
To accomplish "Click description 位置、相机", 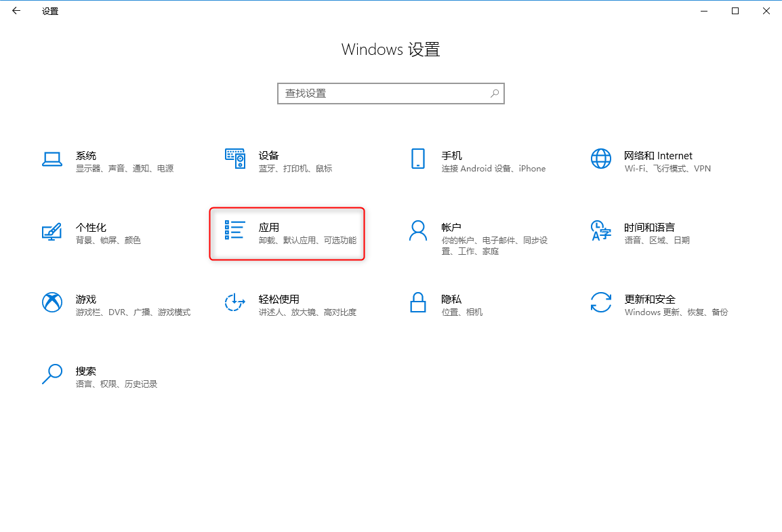I will (x=462, y=312).
